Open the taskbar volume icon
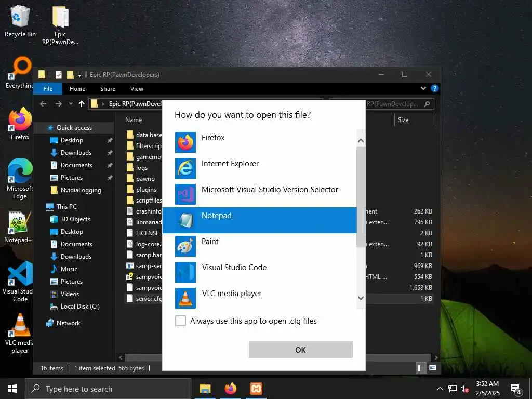The image size is (532, 399). 464,389
